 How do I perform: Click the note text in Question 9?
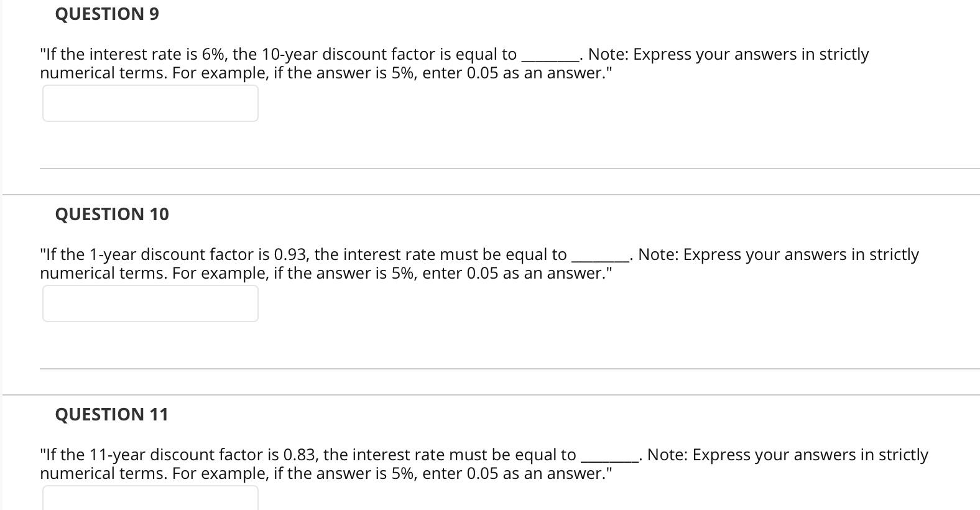[728, 54]
